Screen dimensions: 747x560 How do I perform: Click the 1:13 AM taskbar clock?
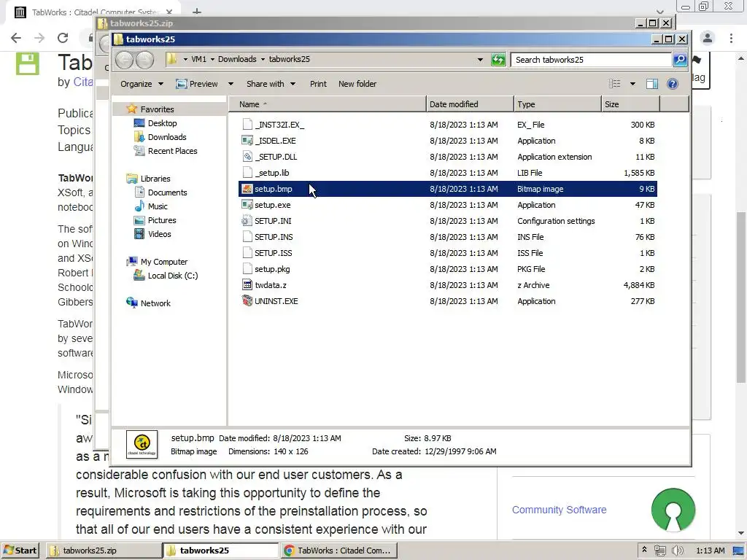(x=710, y=551)
